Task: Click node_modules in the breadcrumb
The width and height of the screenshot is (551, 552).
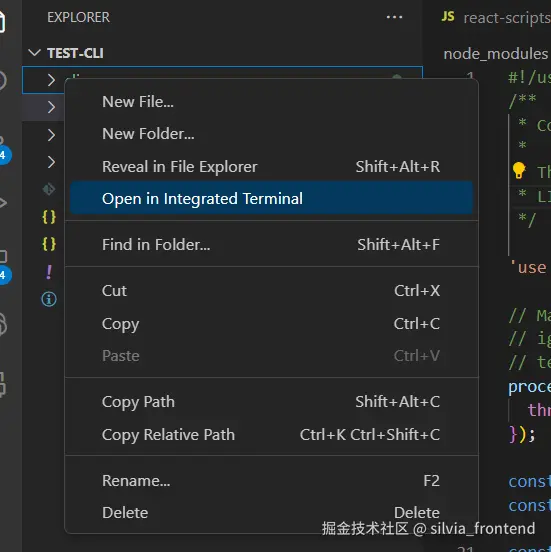Action: 496,54
